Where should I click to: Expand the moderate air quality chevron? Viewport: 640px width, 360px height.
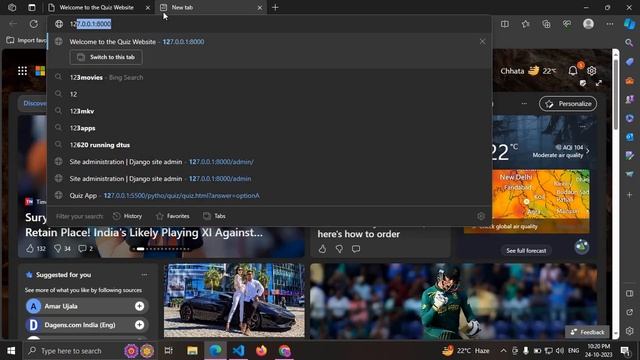pyautogui.click(x=588, y=151)
